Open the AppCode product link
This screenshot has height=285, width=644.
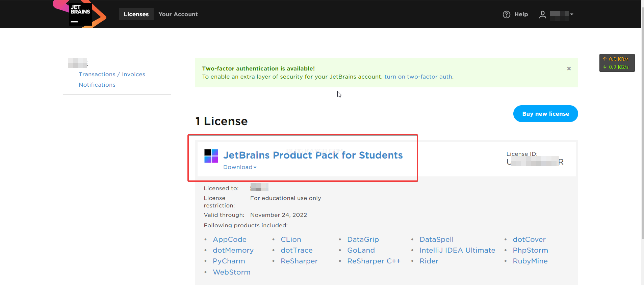pos(230,239)
